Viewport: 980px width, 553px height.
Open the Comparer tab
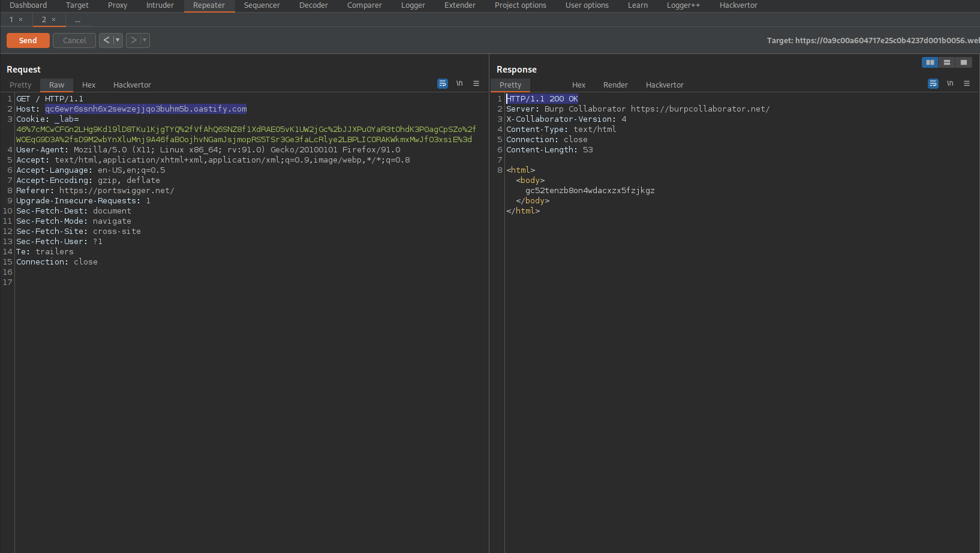tap(365, 5)
